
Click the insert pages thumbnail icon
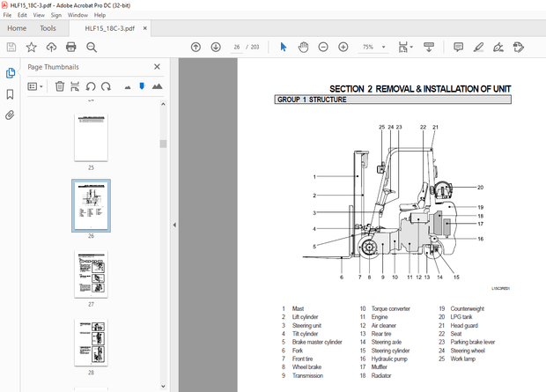coord(75,86)
